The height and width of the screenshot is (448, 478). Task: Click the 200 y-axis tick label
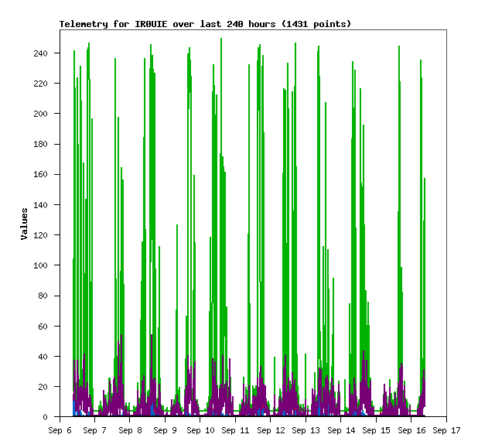coord(40,114)
